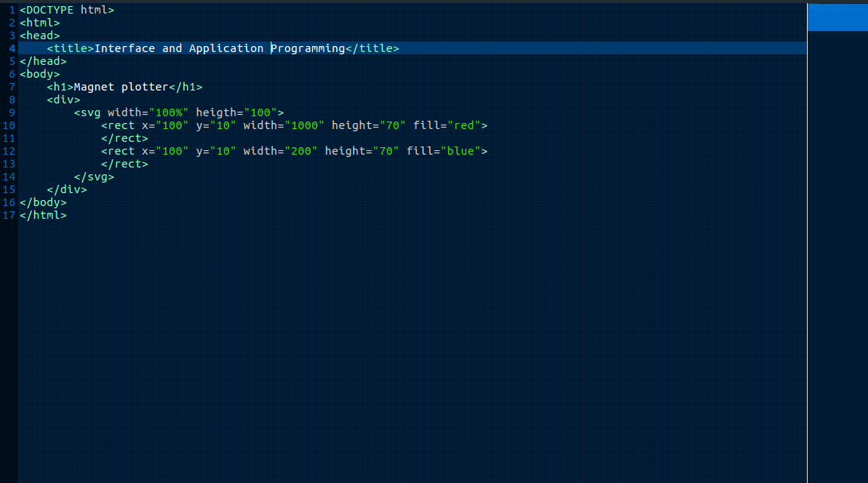Click the closing head tag on line 5

click(x=39, y=60)
